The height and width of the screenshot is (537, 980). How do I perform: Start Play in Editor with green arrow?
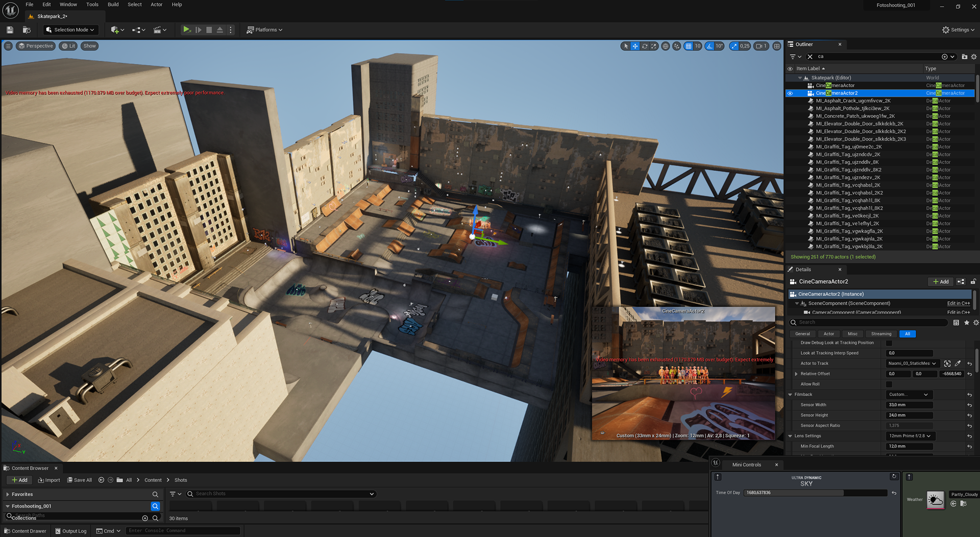pos(187,30)
